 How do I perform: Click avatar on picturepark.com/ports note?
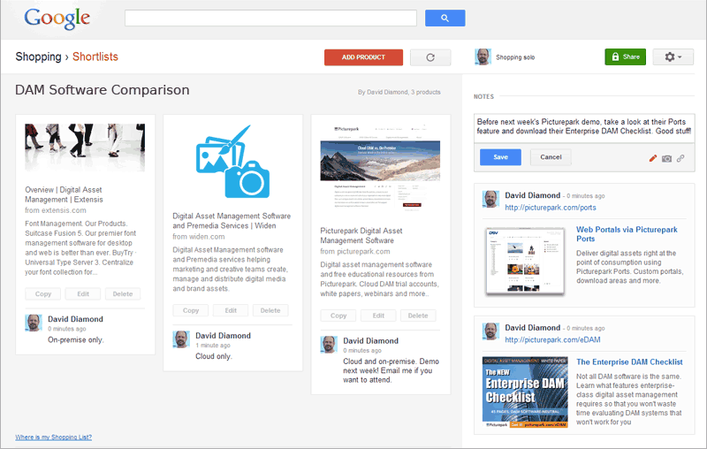pos(491,199)
